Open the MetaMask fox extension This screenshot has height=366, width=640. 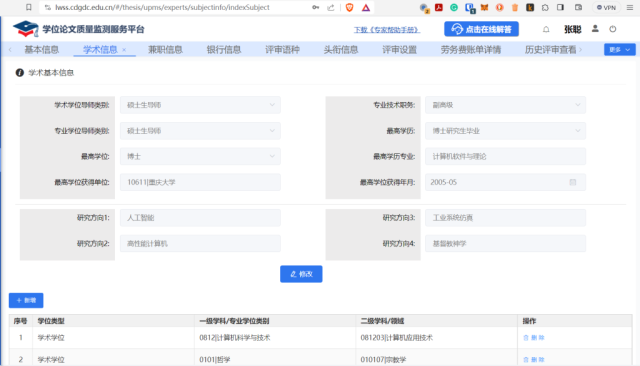coord(484,7)
